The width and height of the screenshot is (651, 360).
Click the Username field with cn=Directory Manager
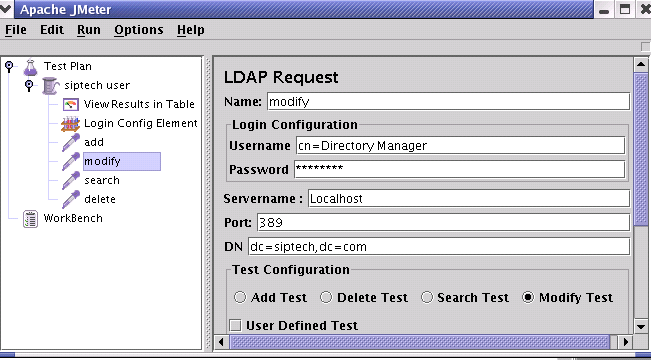[x=460, y=146]
